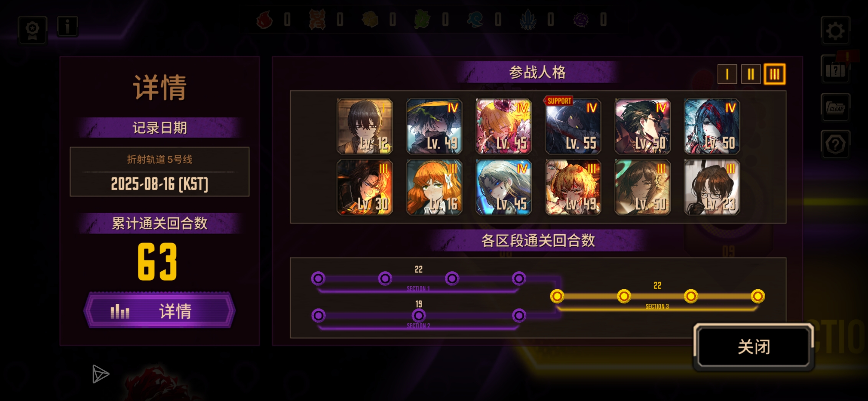Click last yellow node of Section 3

[757, 296]
